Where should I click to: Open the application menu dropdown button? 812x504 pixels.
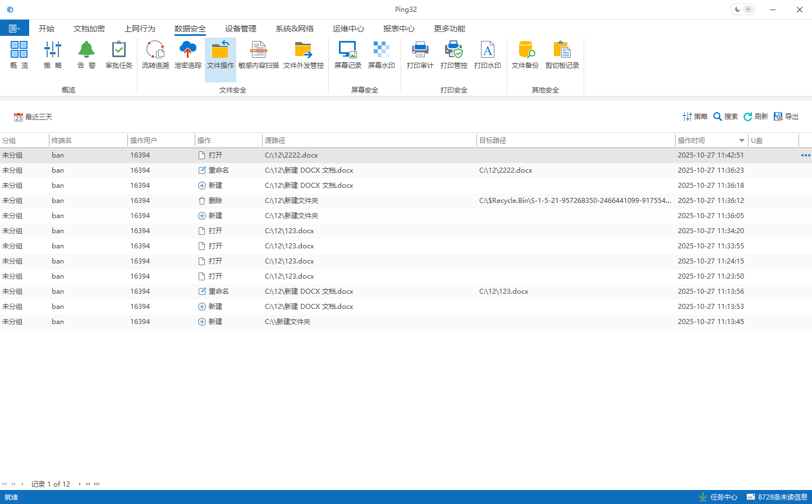click(x=15, y=29)
